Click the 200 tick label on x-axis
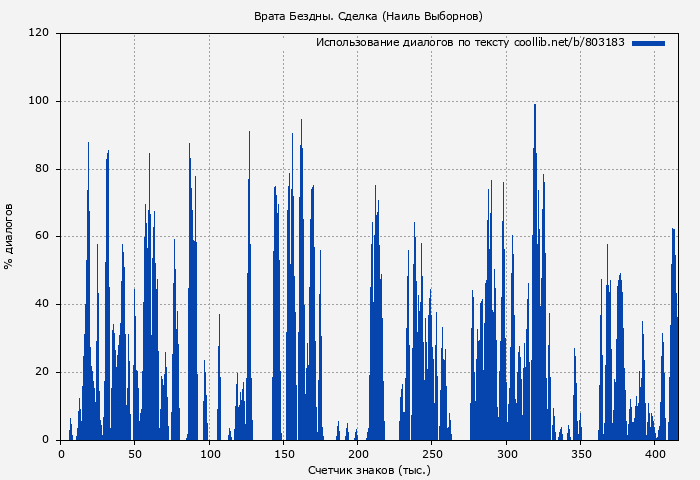This screenshot has height=480, width=700. coord(358,454)
